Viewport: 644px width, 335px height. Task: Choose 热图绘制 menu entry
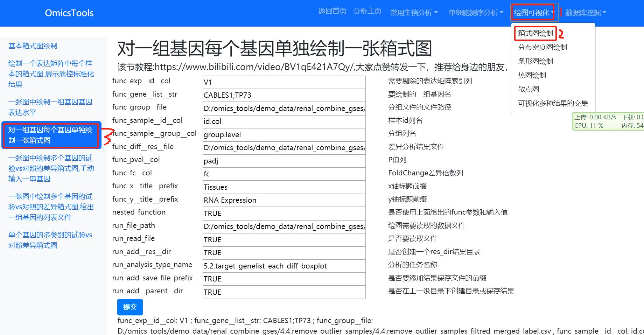[x=532, y=75]
